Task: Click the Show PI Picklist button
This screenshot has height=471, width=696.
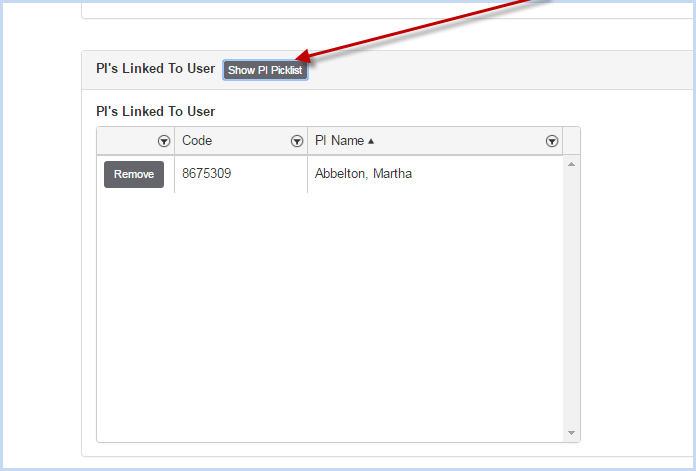Action: 265,70
